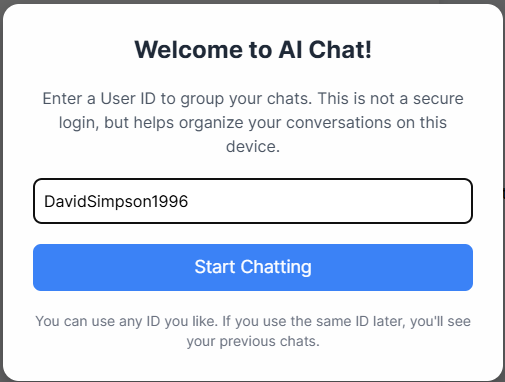Click the DavidSimpson1996 text in the field

116,201
